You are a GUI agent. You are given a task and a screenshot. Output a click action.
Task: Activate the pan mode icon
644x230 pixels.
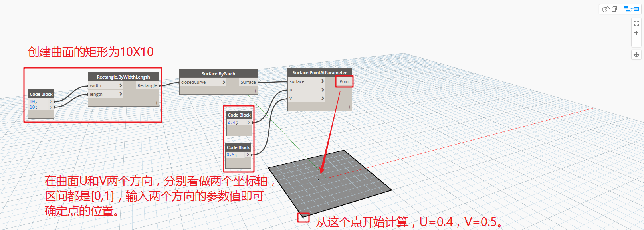(x=636, y=55)
